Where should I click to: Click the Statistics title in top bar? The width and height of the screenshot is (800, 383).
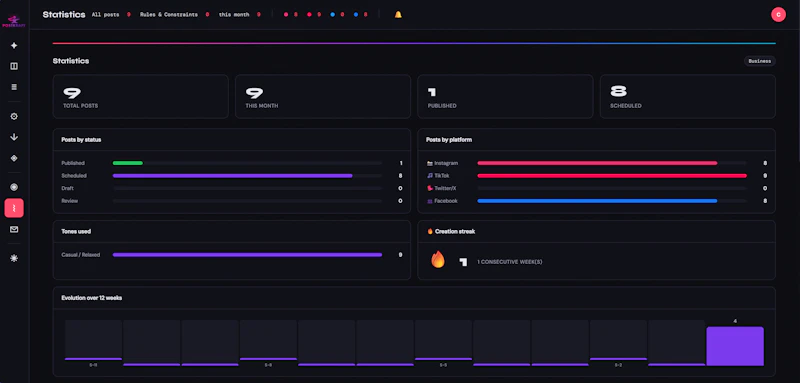[x=64, y=14]
